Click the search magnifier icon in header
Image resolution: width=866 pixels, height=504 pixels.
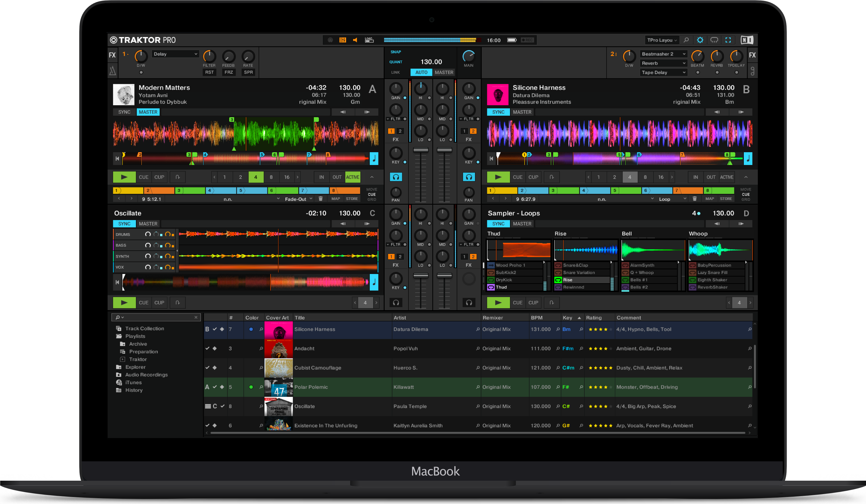coord(686,40)
